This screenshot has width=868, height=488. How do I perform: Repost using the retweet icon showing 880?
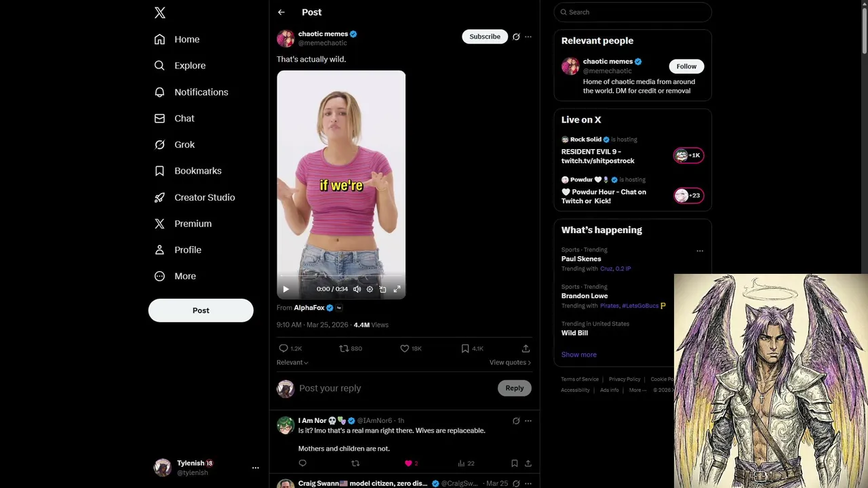(x=351, y=348)
